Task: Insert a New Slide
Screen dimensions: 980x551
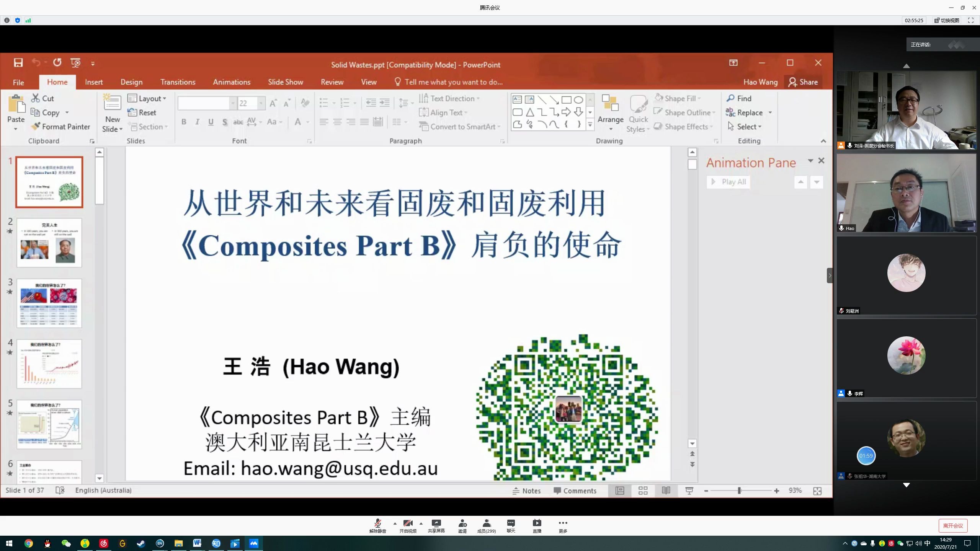Action: pyautogui.click(x=112, y=113)
